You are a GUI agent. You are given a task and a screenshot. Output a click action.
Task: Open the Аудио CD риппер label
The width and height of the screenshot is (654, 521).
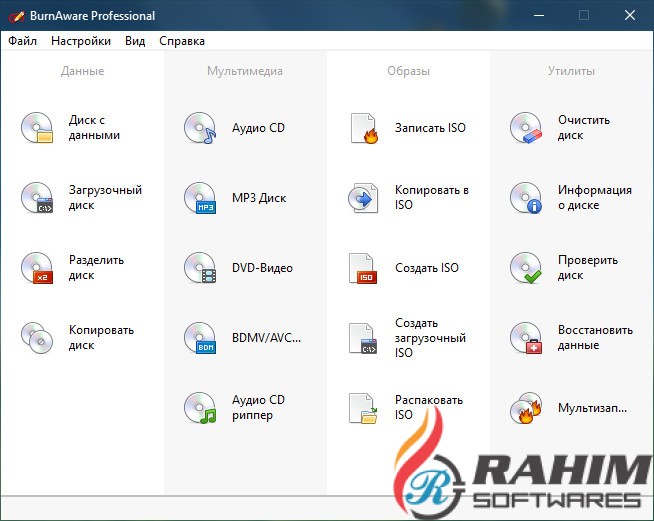(258, 408)
